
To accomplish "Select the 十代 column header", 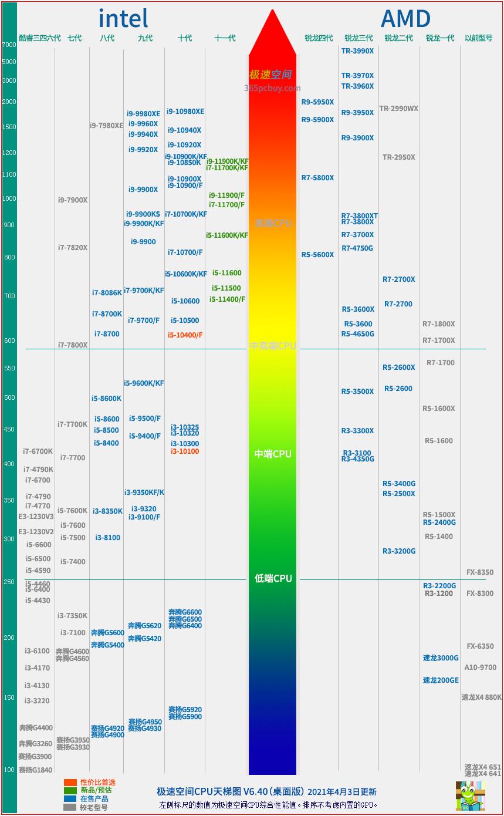I will point(185,38).
